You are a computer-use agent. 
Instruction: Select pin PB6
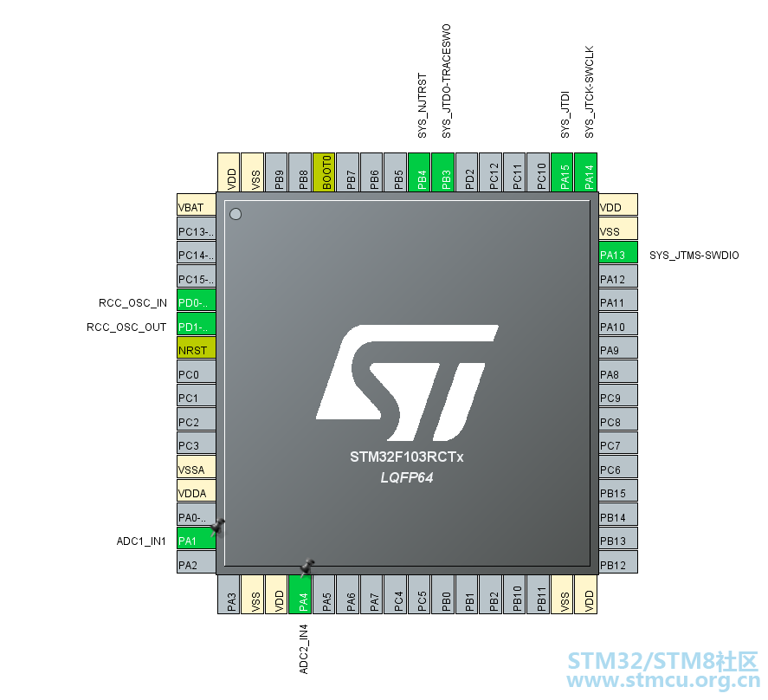(371, 172)
